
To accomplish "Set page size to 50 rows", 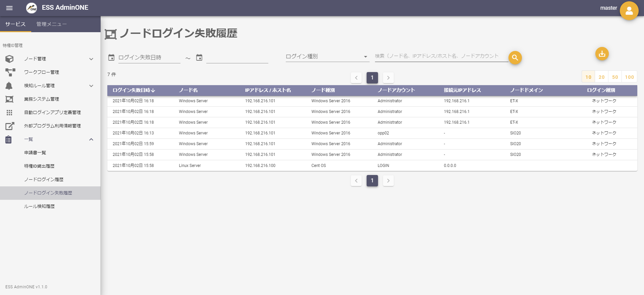I will [x=615, y=77].
